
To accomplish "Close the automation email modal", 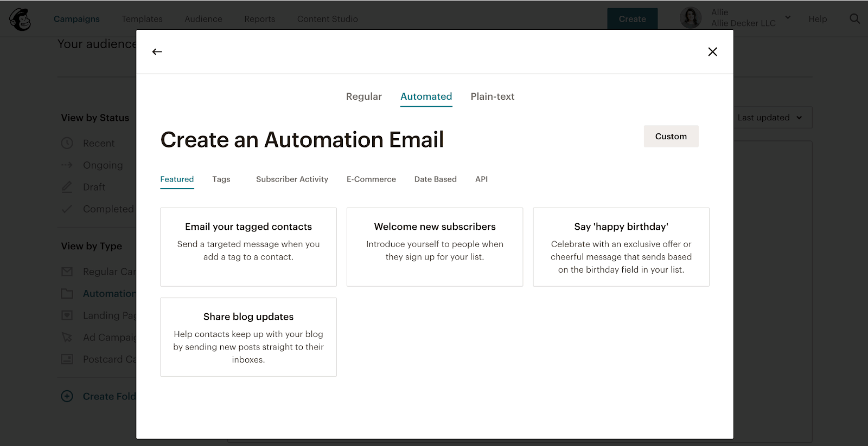I will [713, 51].
